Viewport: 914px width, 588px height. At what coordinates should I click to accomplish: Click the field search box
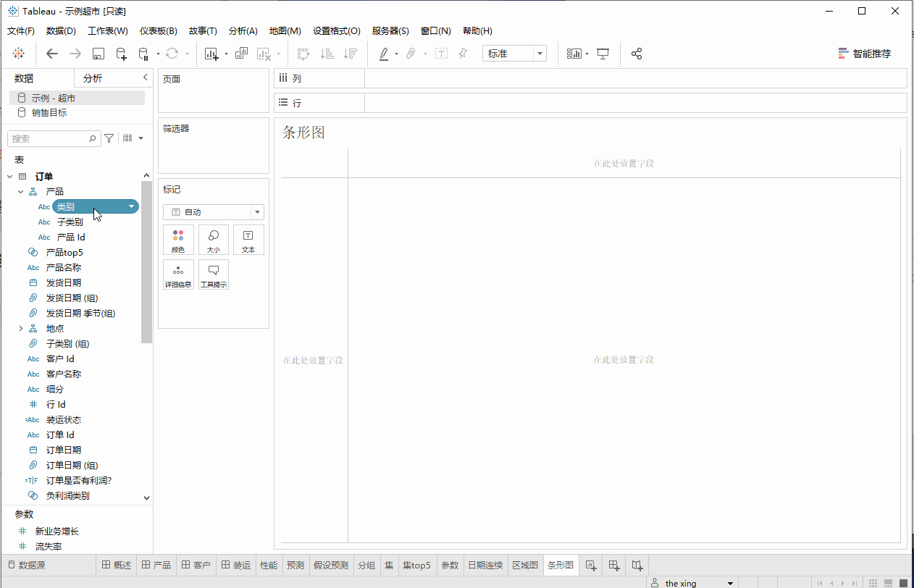click(54, 138)
